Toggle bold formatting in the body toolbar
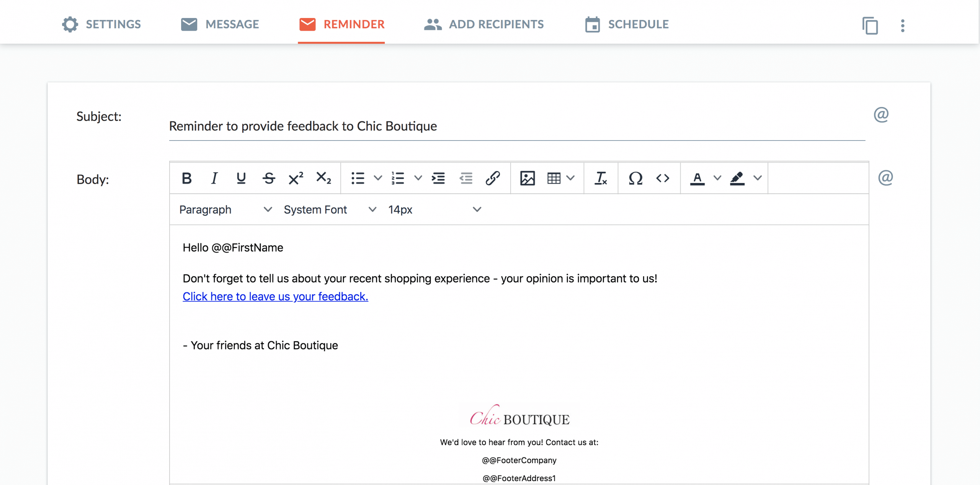This screenshot has width=980, height=485. pyautogui.click(x=186, y=178)
